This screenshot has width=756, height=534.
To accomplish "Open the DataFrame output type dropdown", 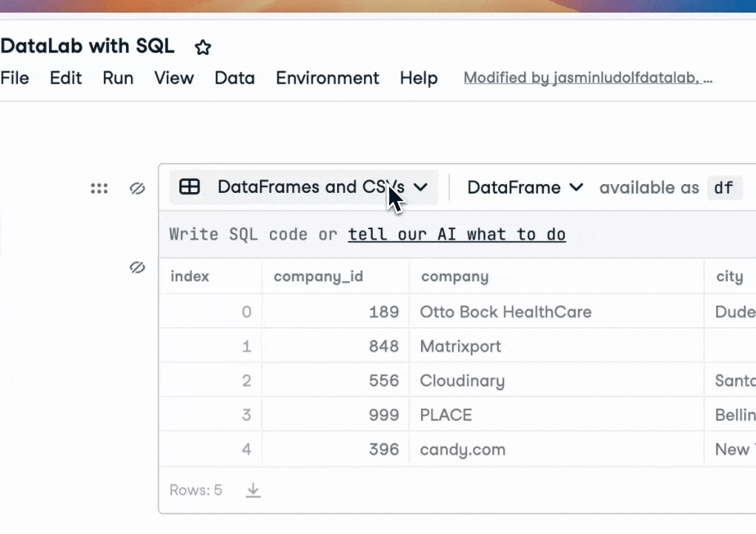I will pos(525,188).
